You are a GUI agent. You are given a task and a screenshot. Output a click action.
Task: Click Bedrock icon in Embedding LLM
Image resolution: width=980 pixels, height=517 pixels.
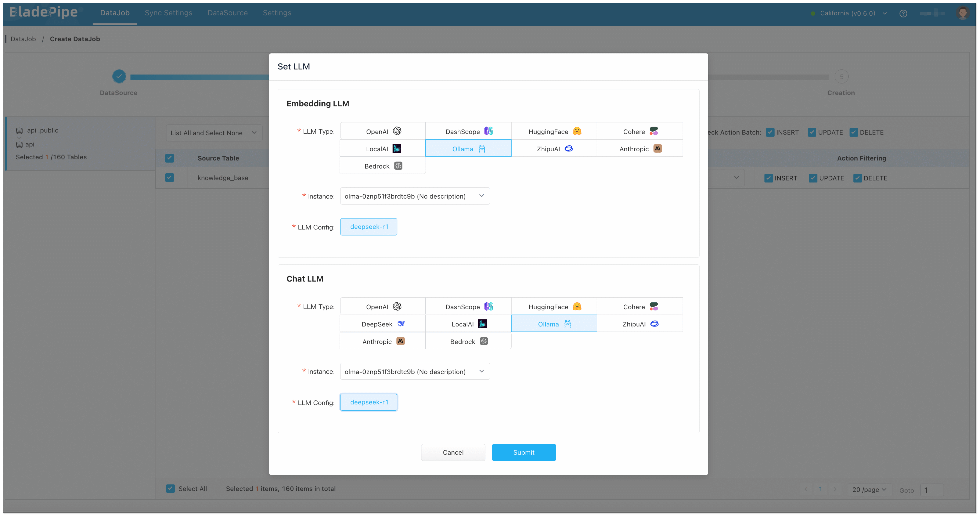398,166
